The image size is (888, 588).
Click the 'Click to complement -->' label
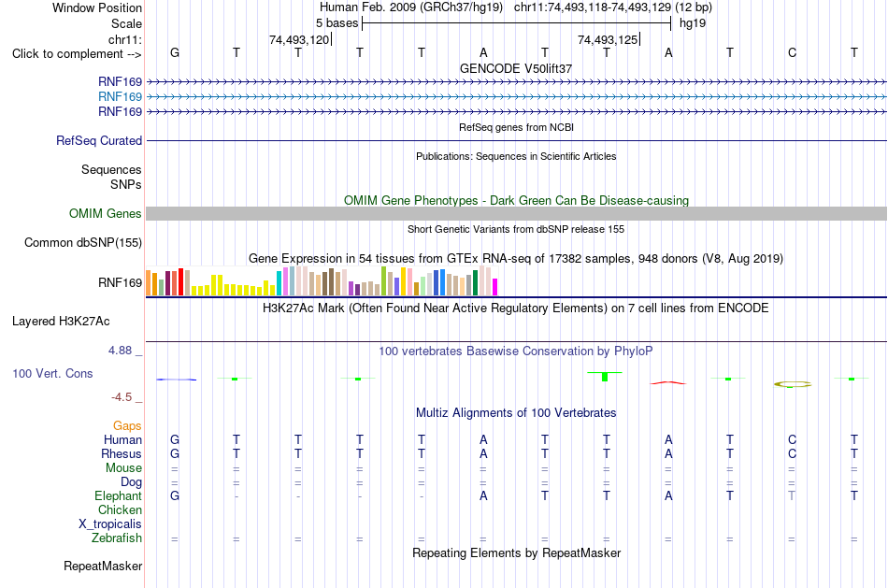coord(77,54)
